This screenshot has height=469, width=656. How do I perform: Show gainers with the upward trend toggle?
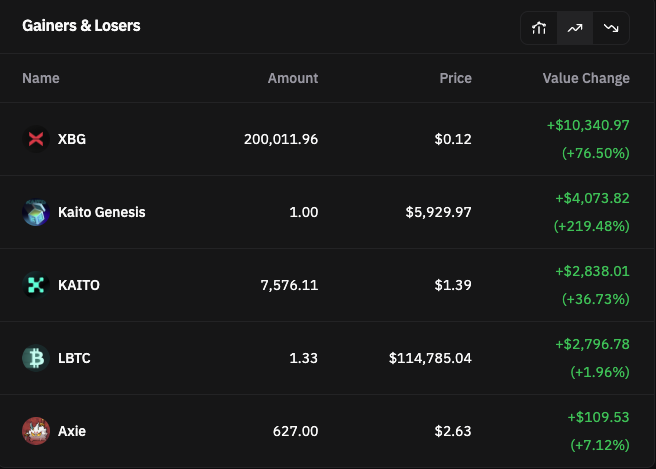[575, 28]
